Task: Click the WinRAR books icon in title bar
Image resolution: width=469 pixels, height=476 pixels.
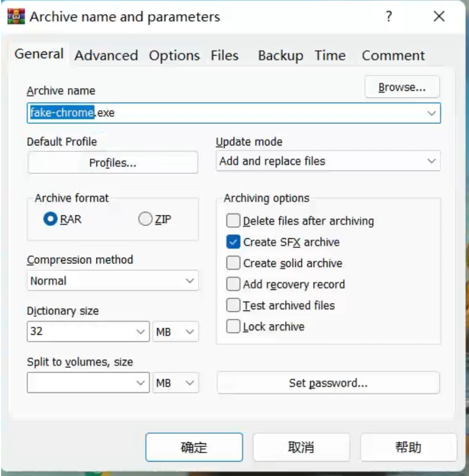Action: tap(16, 16)
